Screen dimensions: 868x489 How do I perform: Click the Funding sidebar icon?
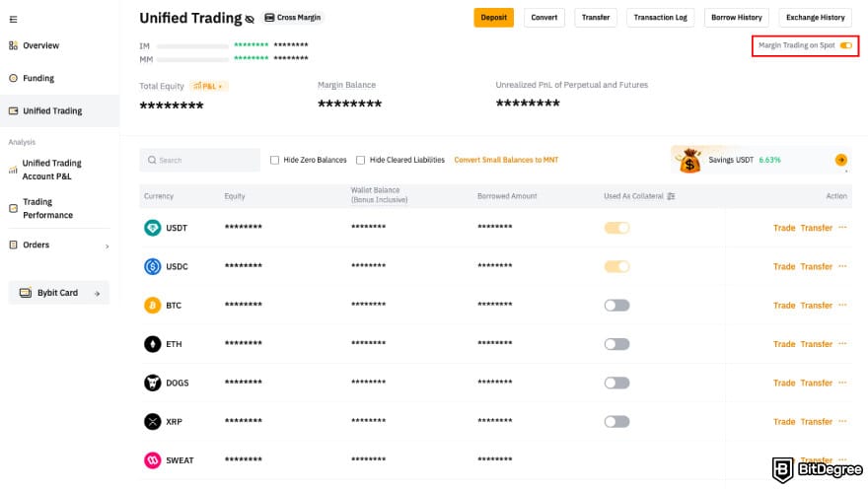click(13, 78)
